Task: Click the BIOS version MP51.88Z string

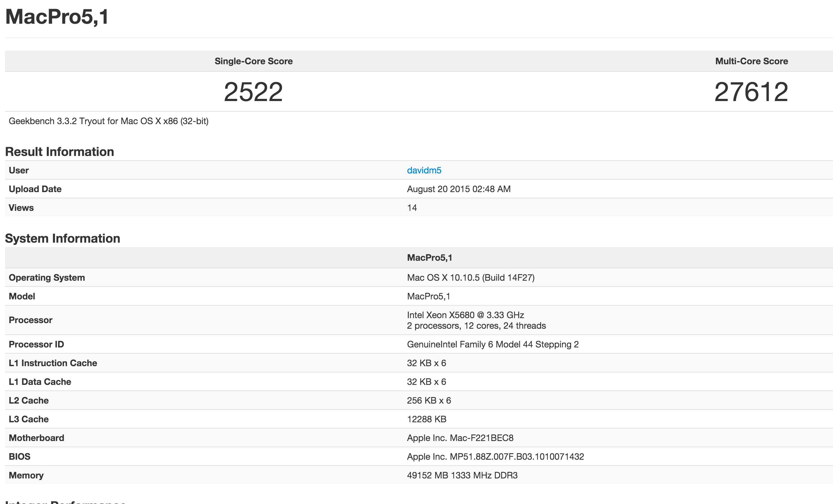Action: (495, 457)
